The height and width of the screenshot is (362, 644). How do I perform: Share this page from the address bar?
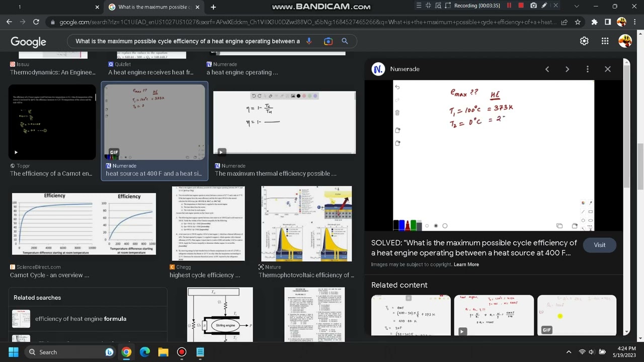coord(565,22)
